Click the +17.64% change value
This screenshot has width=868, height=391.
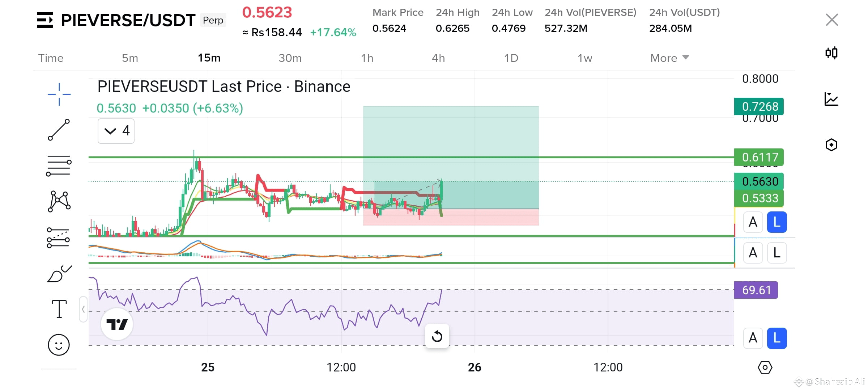[x=333, y=33]
